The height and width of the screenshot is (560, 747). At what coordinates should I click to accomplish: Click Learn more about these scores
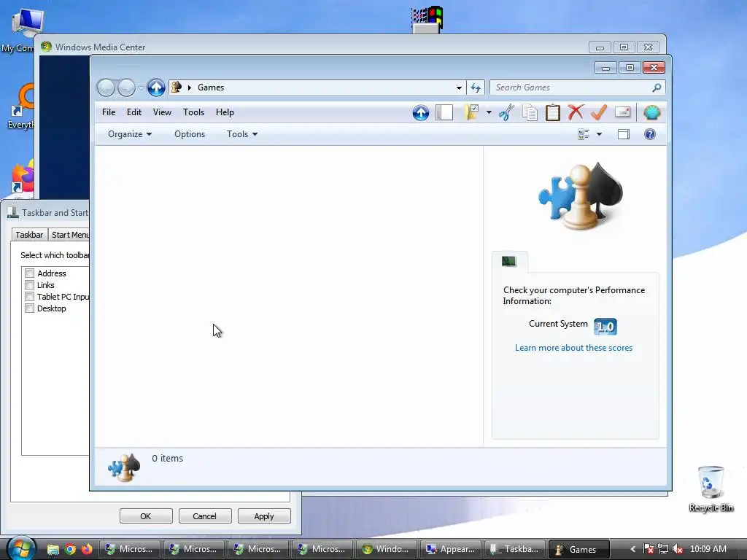pyautogui.click(x=573, y=348)
